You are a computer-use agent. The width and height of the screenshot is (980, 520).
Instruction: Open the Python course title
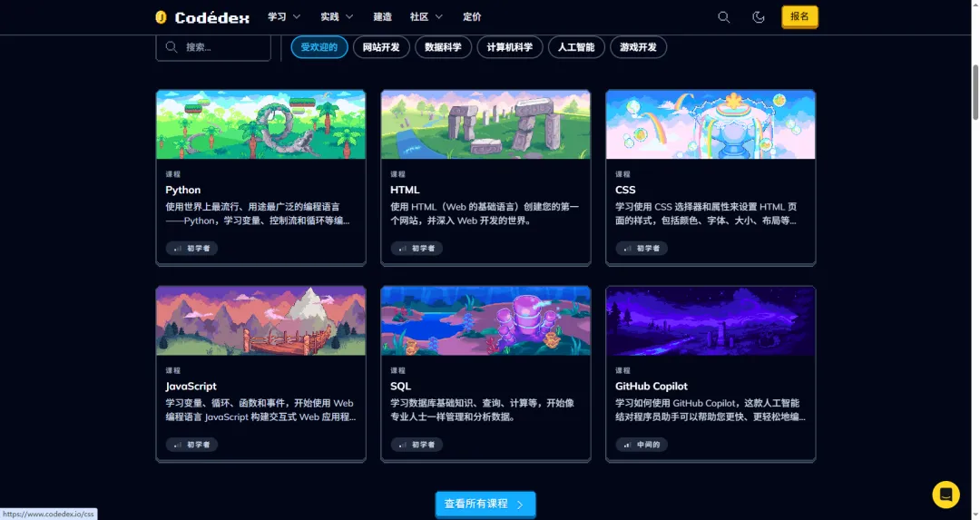tap(183, 190)
